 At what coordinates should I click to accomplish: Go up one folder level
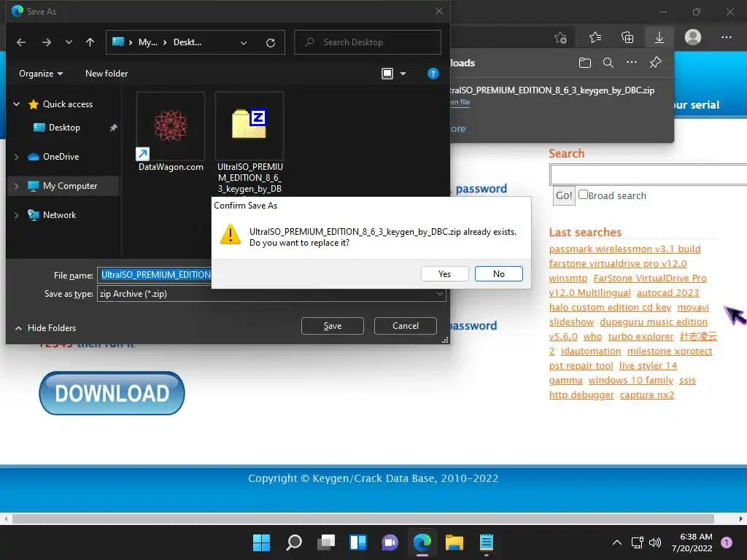pyautogui.click(x=90, y=42)
